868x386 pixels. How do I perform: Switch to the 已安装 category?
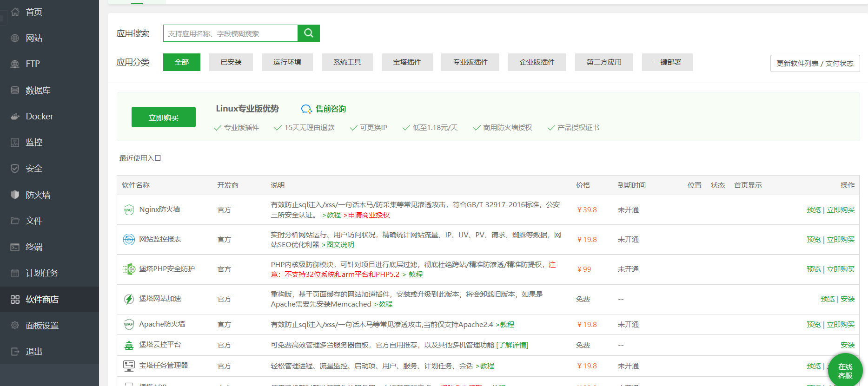click(x=231, y=62)
